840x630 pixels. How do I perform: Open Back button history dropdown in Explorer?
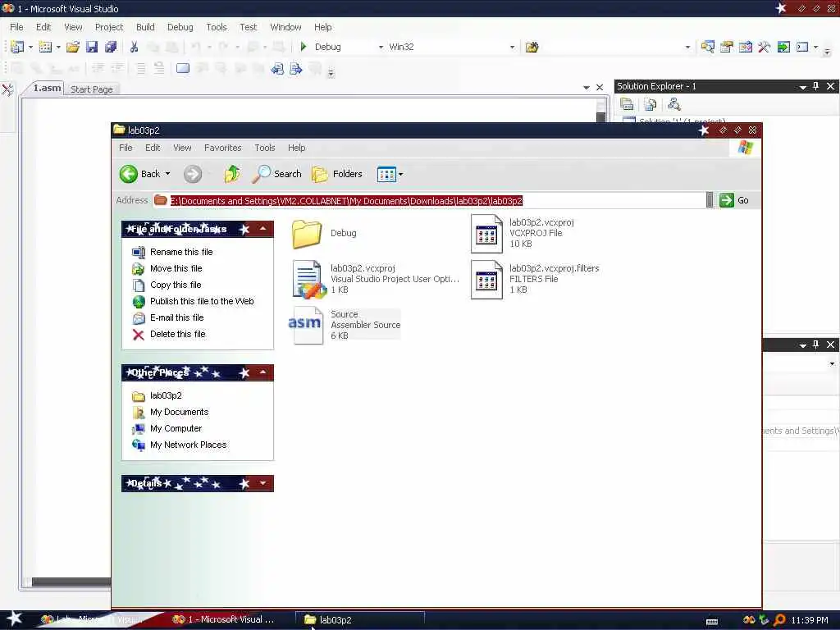pos(167,174)
